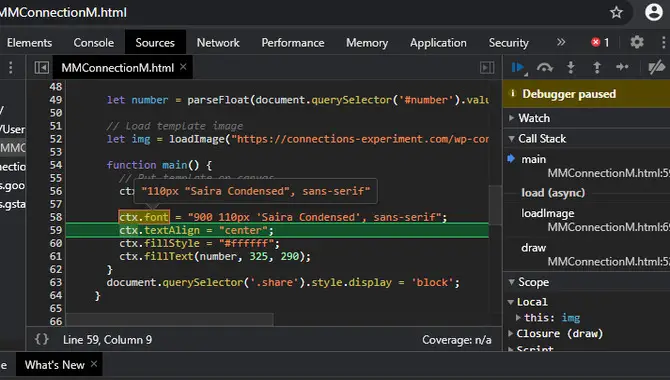Screen dimensions: 670x380
Task: Close the MMConnectionM.html file tab
Action: [183, 67]
